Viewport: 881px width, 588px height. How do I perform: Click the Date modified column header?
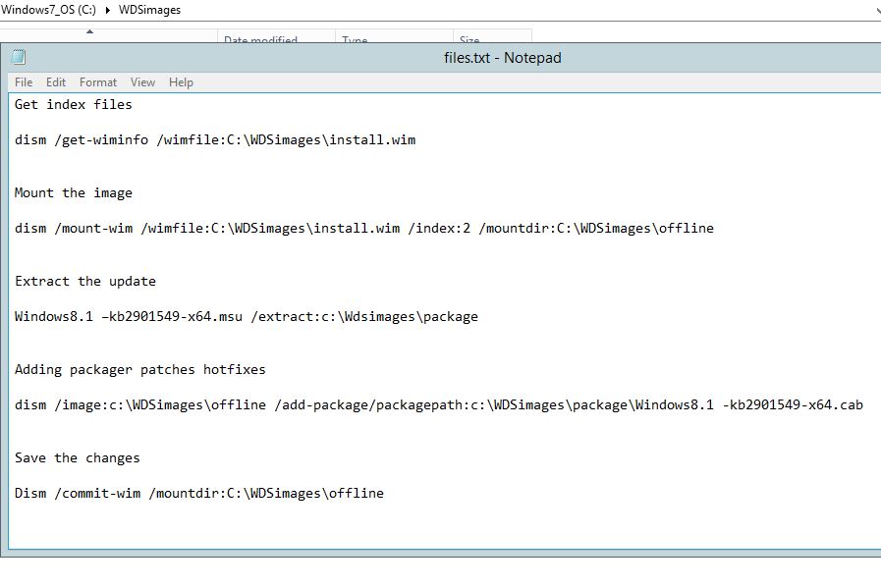[x=276, y=36]
